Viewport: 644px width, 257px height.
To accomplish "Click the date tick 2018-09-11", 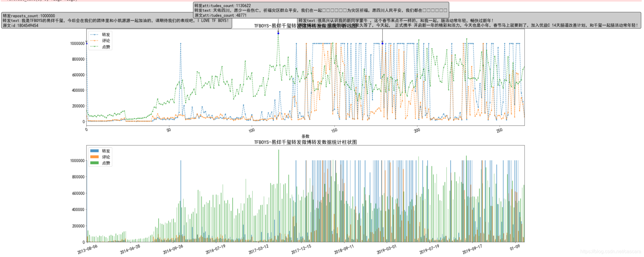I will pyautogui.click(x=344, y=249).
